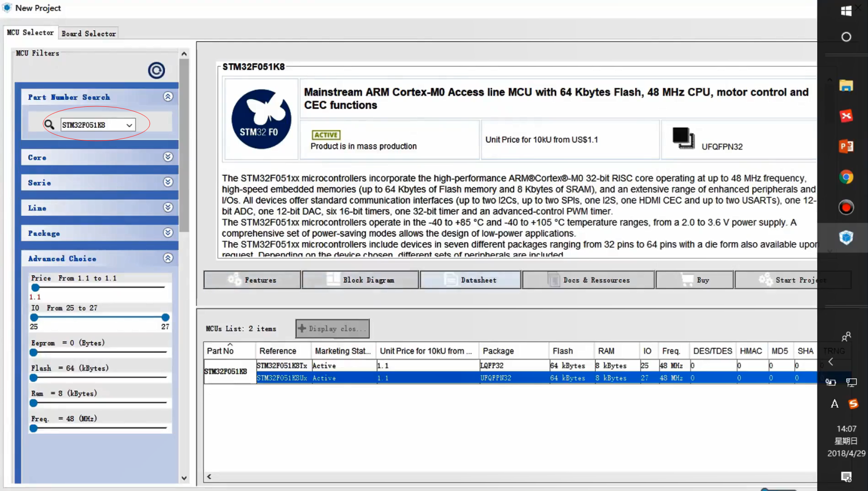Expand the Package filter section
Screen dimensions: 868x491
tap(168, 233)
